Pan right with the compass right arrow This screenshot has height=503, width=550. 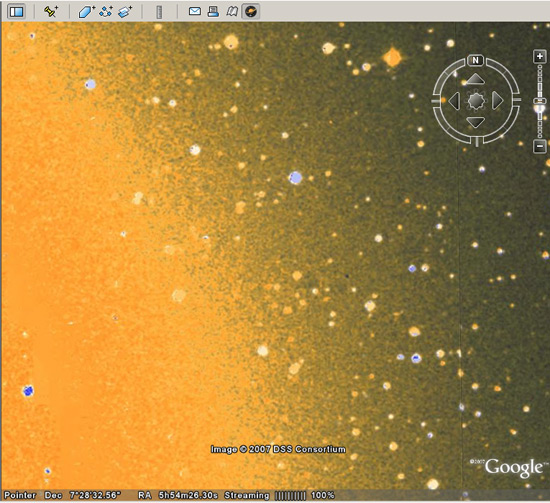[497, 101]
